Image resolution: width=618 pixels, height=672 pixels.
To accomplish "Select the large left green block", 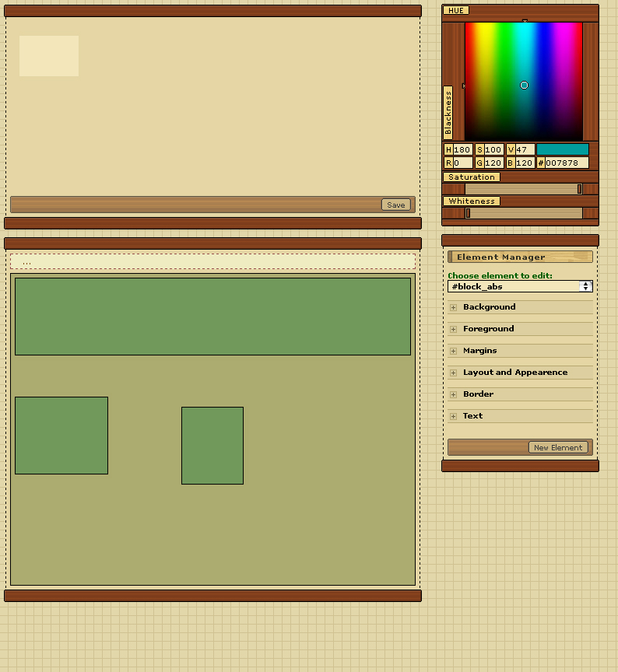I will pos(61,436).
